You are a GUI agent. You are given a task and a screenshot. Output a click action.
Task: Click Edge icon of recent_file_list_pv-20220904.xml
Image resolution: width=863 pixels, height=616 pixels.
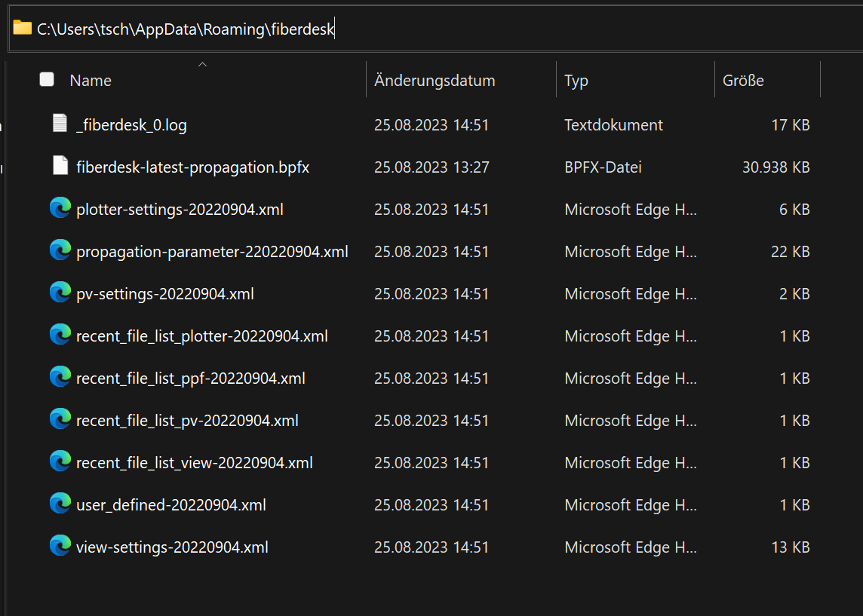[60, 419]
